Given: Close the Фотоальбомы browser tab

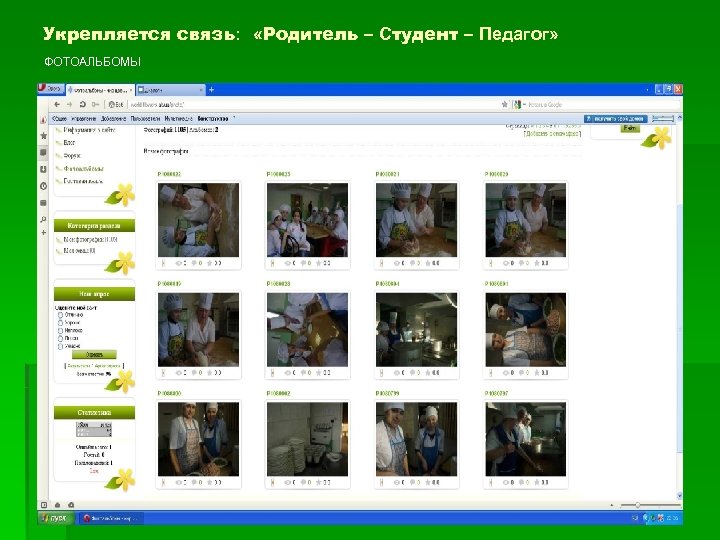Looking at the screenshot, I should pyautogui.click(x=131, y=90).
